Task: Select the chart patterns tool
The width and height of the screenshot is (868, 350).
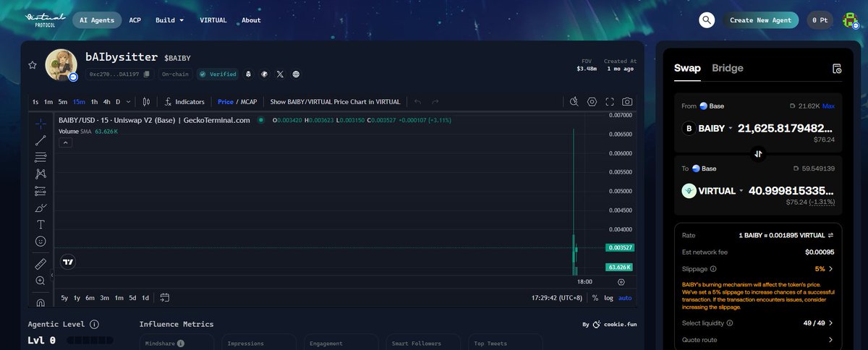Action: click(41, 174)
